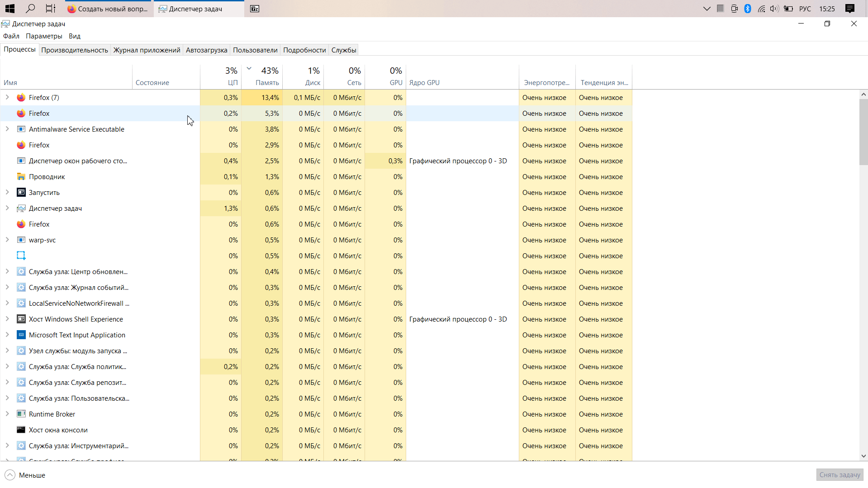
Task: Switch to Подробности tab
Action: pos(304,50)
